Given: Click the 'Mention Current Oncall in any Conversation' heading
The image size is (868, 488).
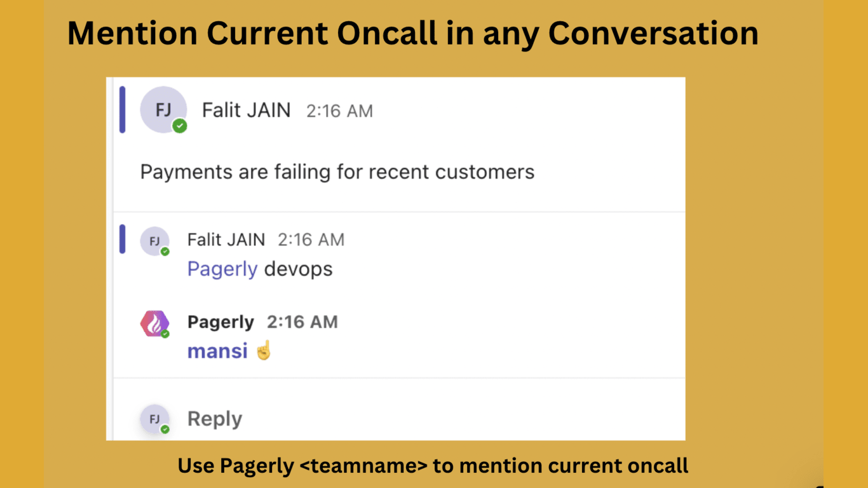Looking at the screenshot, I should (413, 33).
